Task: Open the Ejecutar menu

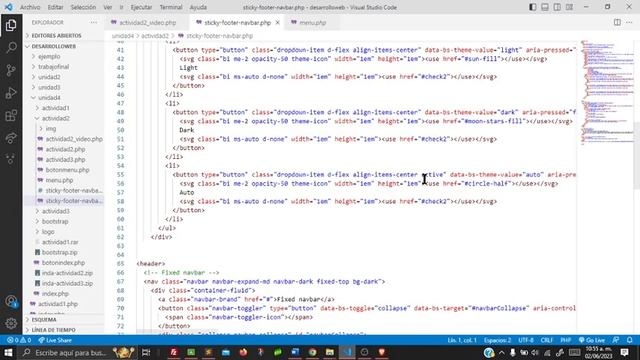Action: tap(141, 7)
